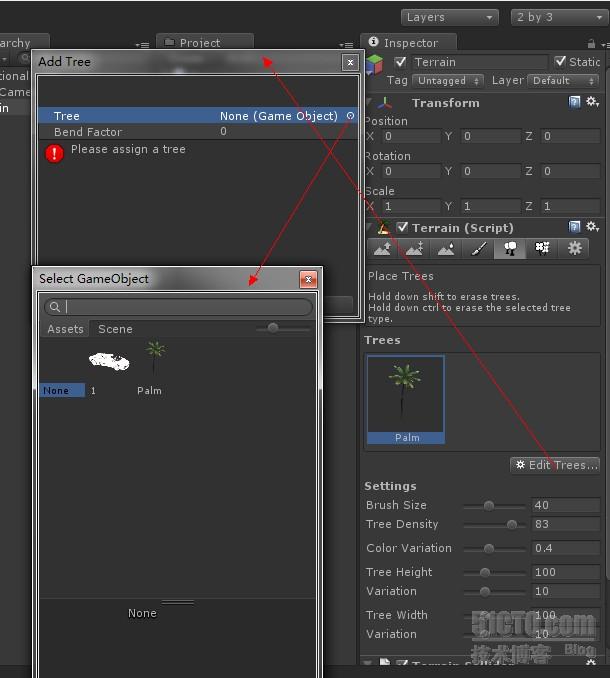Click the Rotation Y field

coord(490,171)
